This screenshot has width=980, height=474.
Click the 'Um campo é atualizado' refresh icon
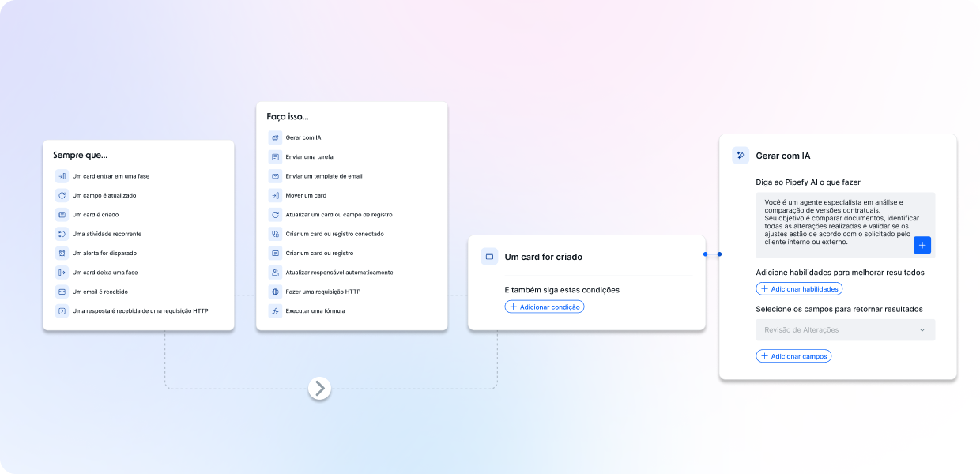click(62, 195)
